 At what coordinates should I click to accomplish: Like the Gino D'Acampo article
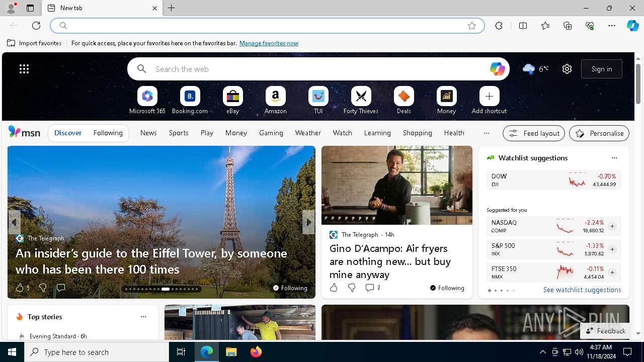(334, 288)
